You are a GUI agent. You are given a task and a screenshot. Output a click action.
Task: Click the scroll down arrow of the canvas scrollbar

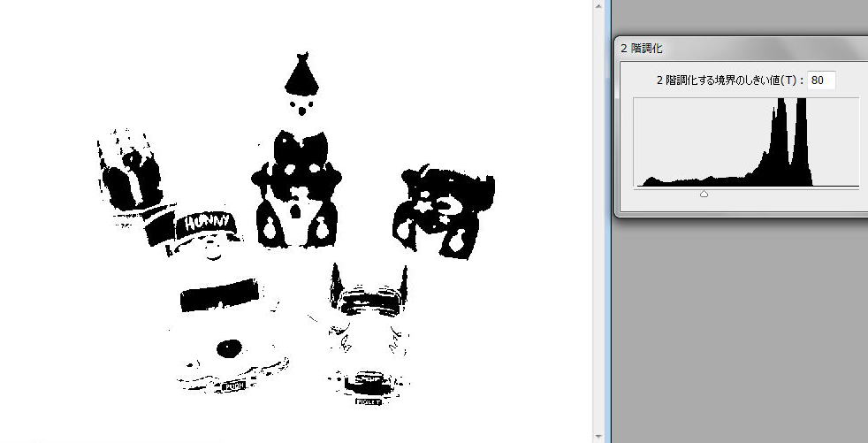point(599,437)
